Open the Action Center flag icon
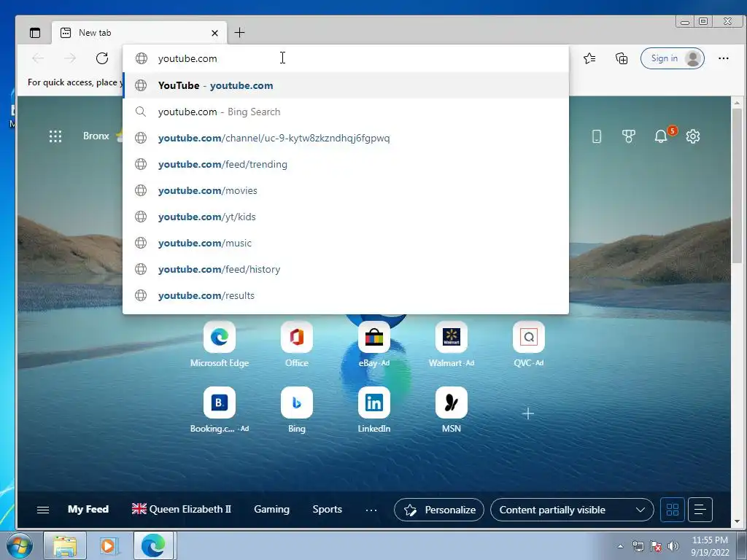747x560 pixels. [x=656, y=546]
